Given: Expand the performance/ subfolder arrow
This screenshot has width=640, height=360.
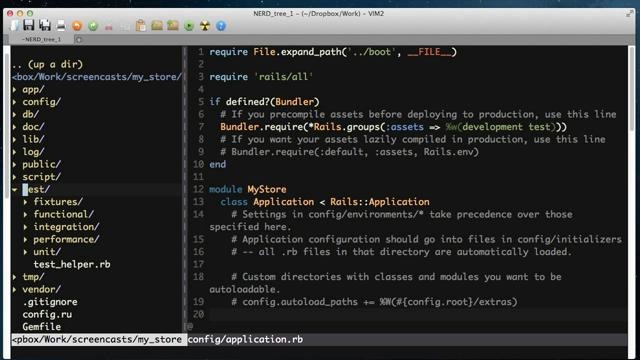Looking at the screenshot, I should coord(26,240).
